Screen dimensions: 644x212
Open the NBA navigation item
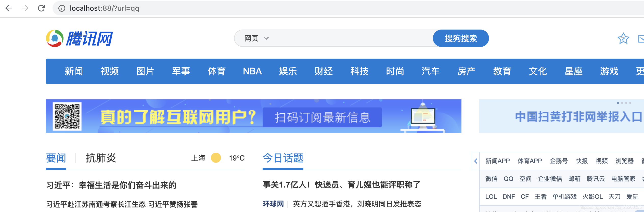click(252, 71)
